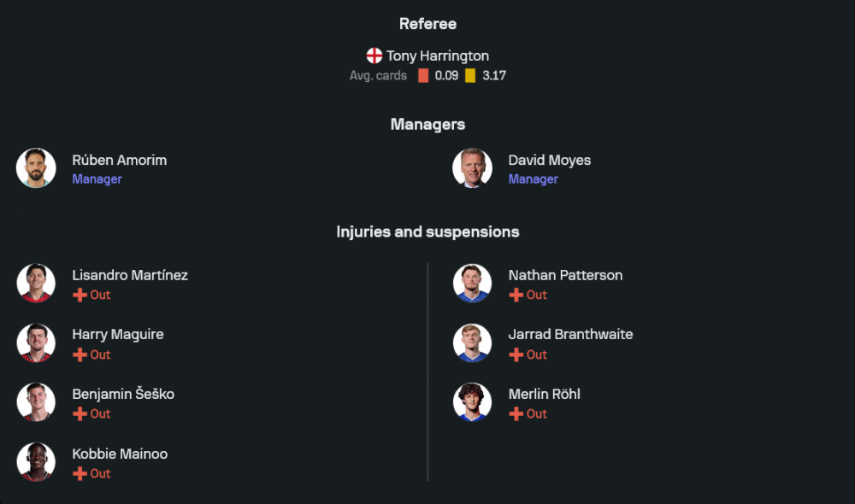This screenshot has width=855, height=504.
Task: Open the Jarrad Branthwaite player name link
Action: [570, 334]
